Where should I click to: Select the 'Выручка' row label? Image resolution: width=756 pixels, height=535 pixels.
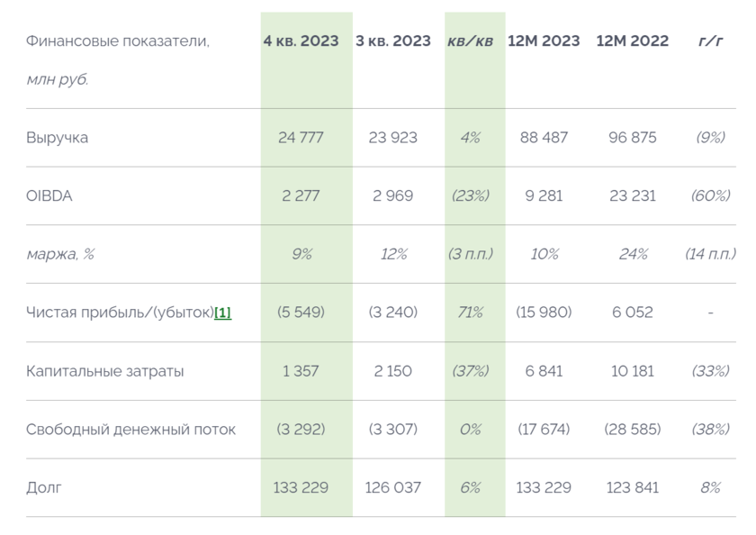[58, 138]
